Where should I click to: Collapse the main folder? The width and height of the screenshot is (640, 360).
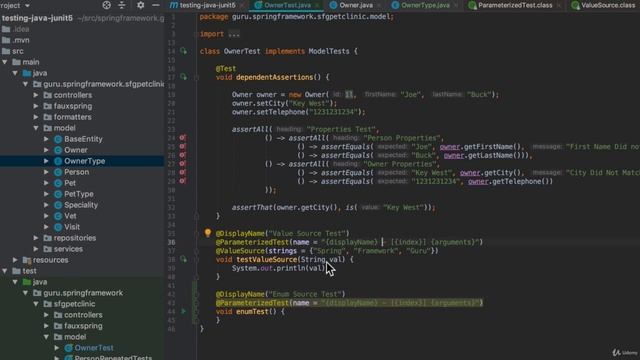(x=5, y=62)
